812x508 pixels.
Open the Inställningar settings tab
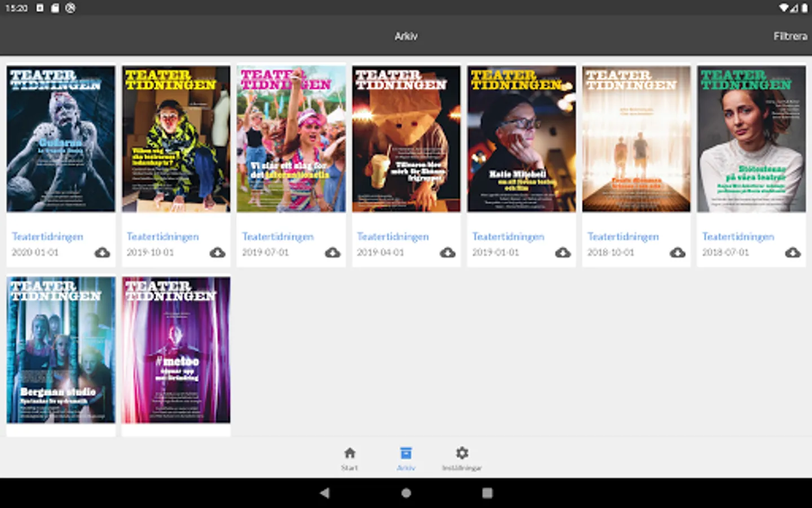pos(462,458)
